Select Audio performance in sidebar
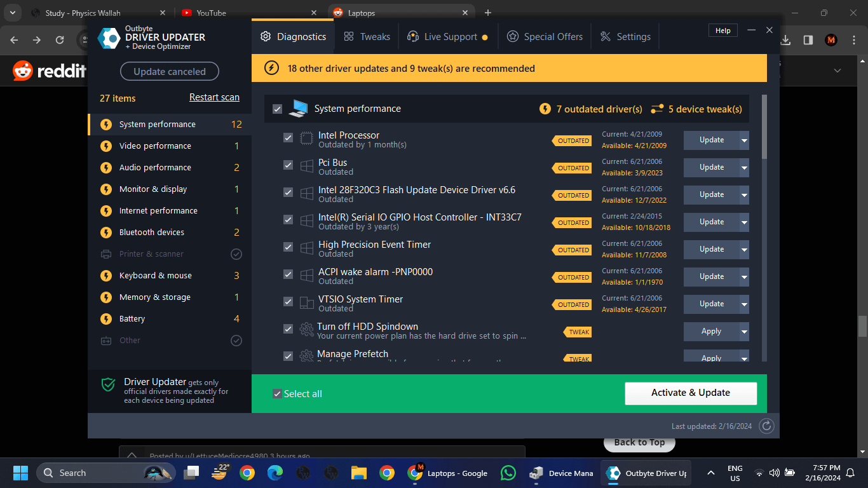868x488 pixels. tap(169, 168)
